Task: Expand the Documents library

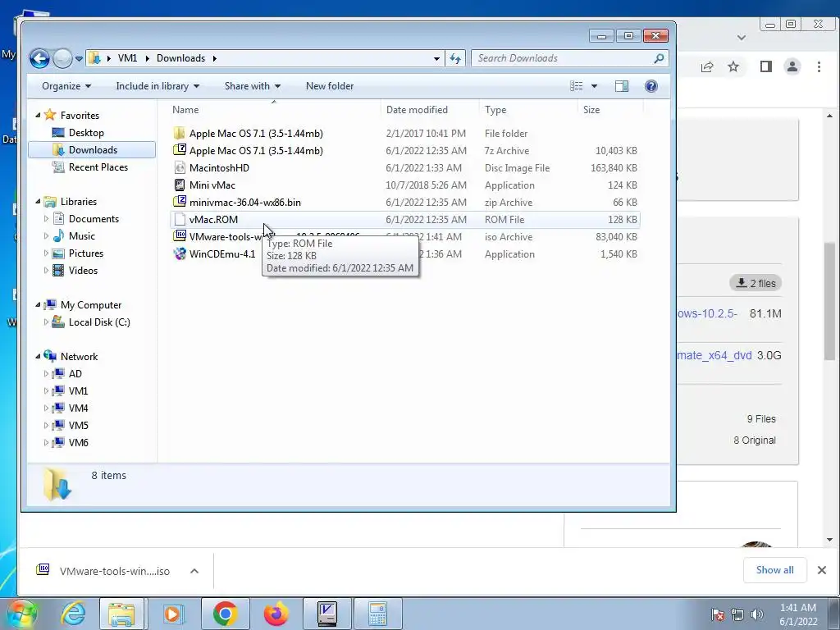Action: click(46, 218)
